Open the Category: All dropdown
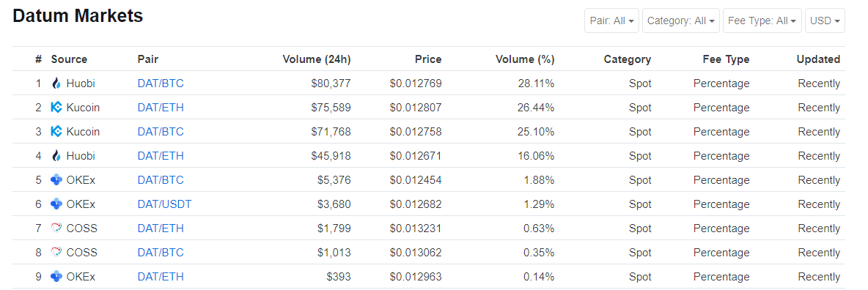This screenshot has width=868, height=290. [x=681, y=21]
